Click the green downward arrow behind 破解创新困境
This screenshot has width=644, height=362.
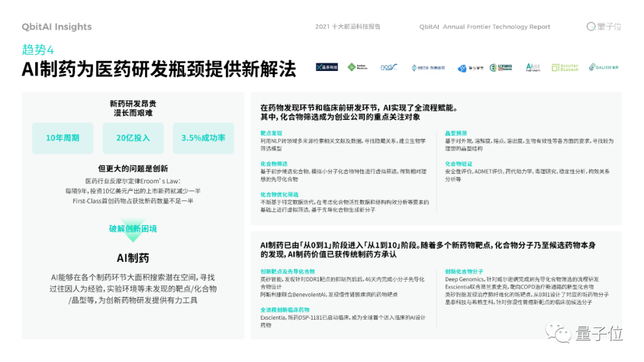(133, 230)
